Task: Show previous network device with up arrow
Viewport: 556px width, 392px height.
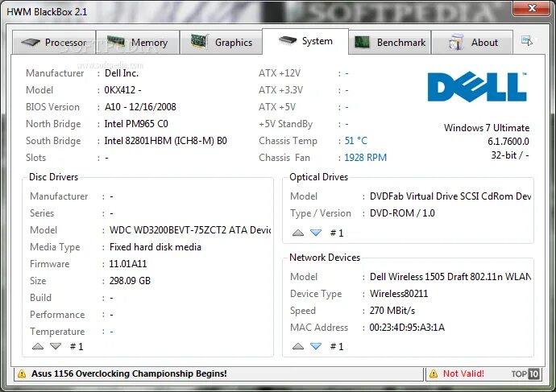Action: click(298, 346)
